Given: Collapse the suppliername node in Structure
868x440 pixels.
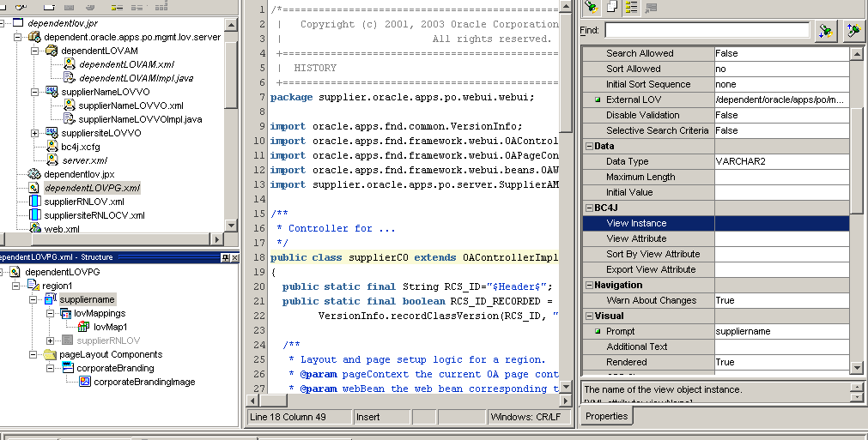Looking at the screenshot, I should click(x=33, y=299).
